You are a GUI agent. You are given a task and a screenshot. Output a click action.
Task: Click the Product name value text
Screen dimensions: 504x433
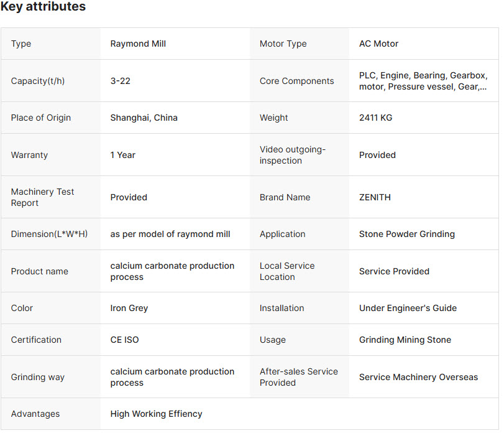coord(172,271)
